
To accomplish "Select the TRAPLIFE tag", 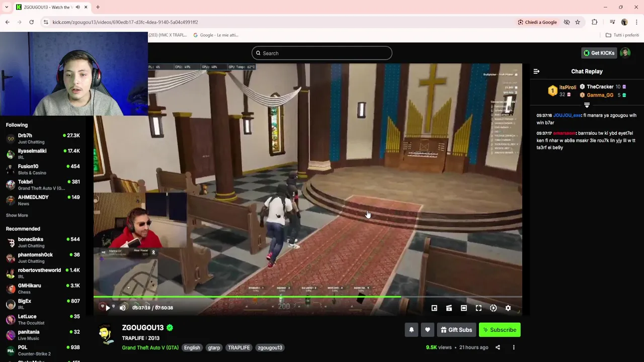I will tap(238, 347).
